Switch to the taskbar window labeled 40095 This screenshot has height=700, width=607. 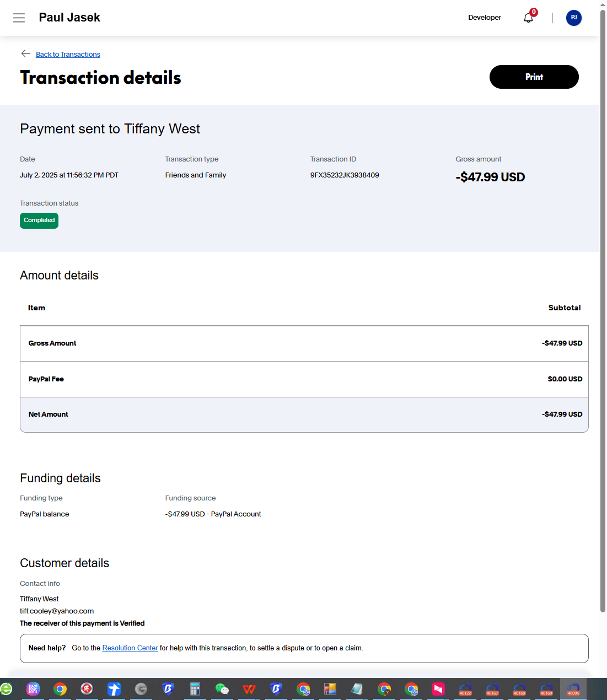coord(573,689)
